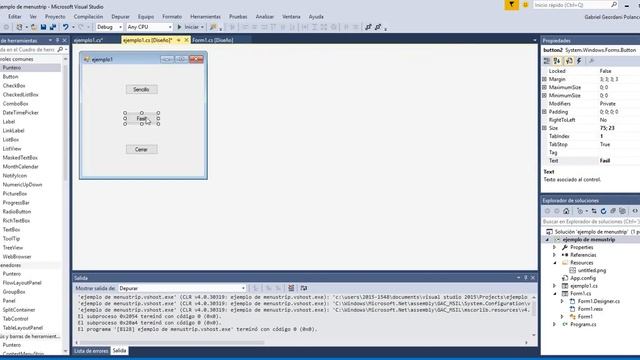Open the Formato menu
The image size is (640, 360).
(172, 17)
